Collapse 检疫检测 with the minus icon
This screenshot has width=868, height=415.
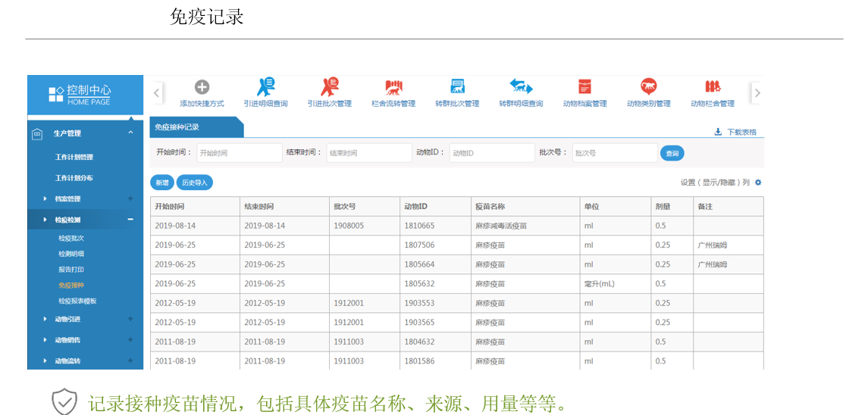coord(130,220)
